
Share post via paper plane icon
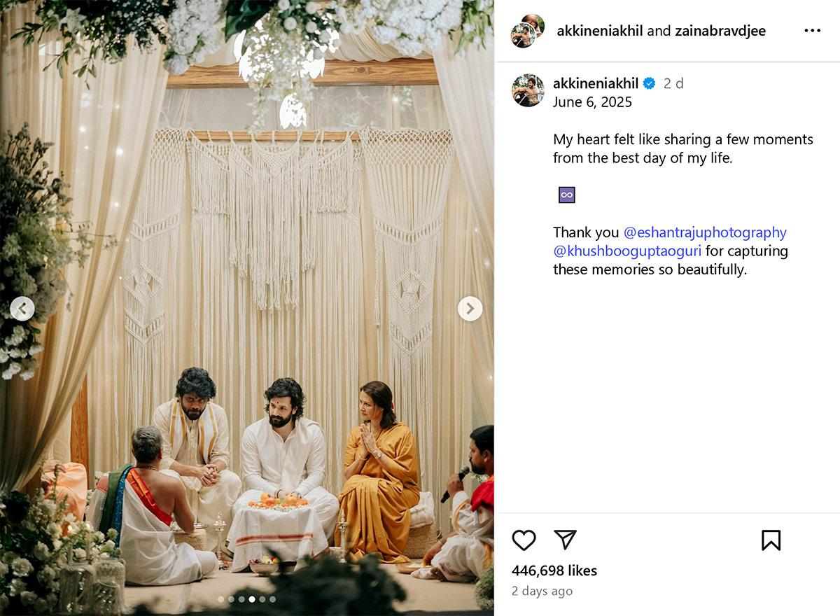click(565, 539)
